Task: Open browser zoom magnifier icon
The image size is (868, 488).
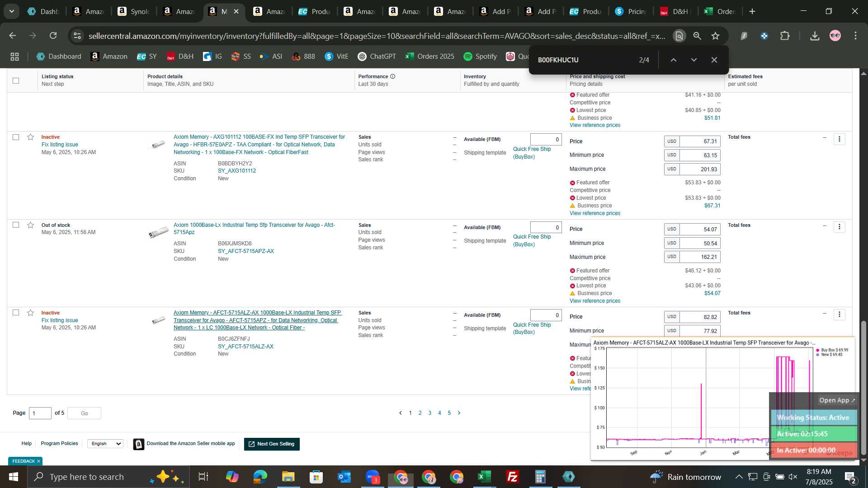Action: point(697,36)
